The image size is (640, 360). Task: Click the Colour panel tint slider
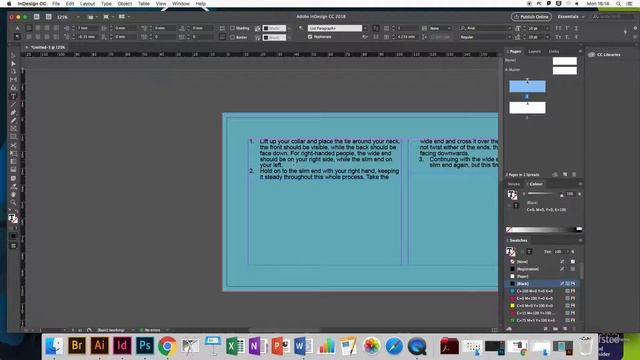(x=544, y=194)
